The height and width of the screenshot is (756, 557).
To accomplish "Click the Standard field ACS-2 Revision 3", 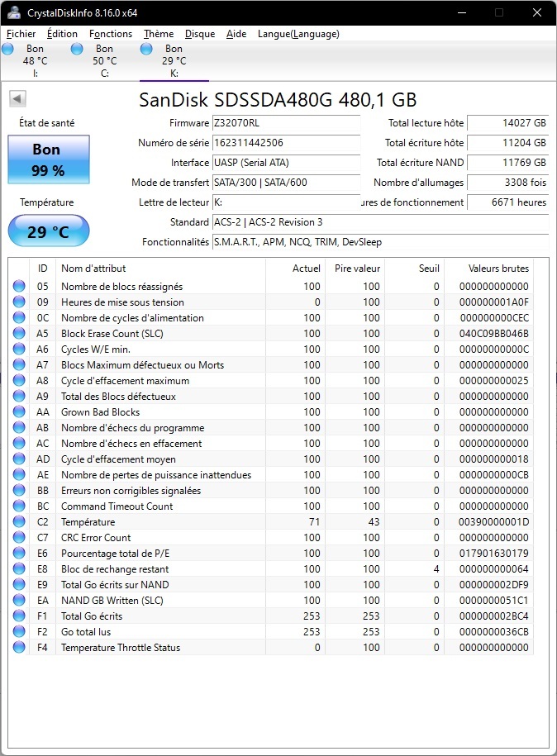I will pyautogui.click(x=380, y=222).
